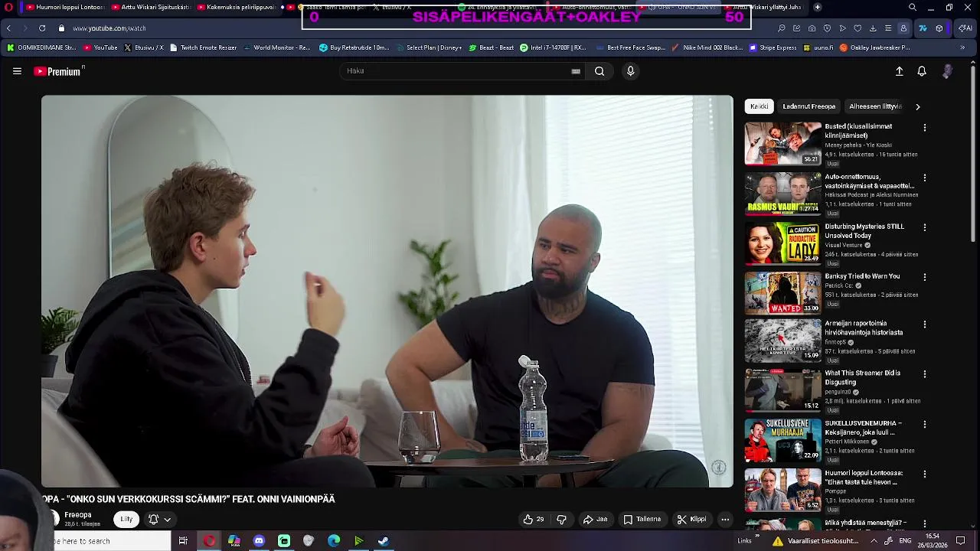Open Stripe Express bookmark

773,47
